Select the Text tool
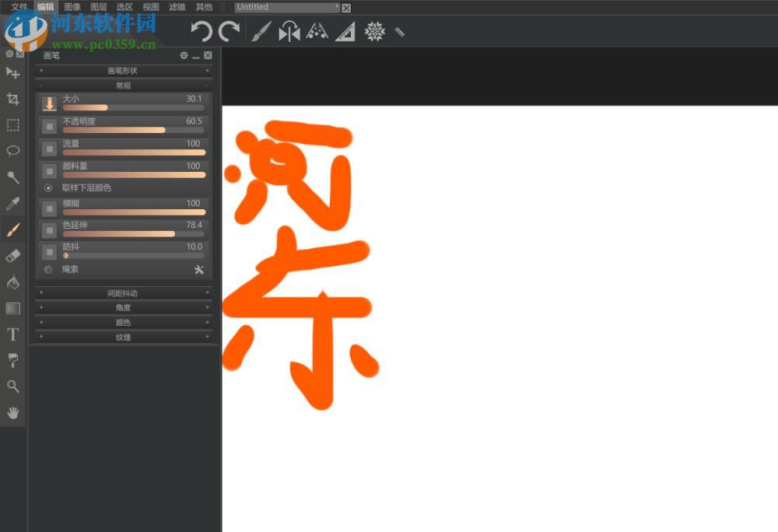Screen dimensions: 778x532 pos(12,334)
